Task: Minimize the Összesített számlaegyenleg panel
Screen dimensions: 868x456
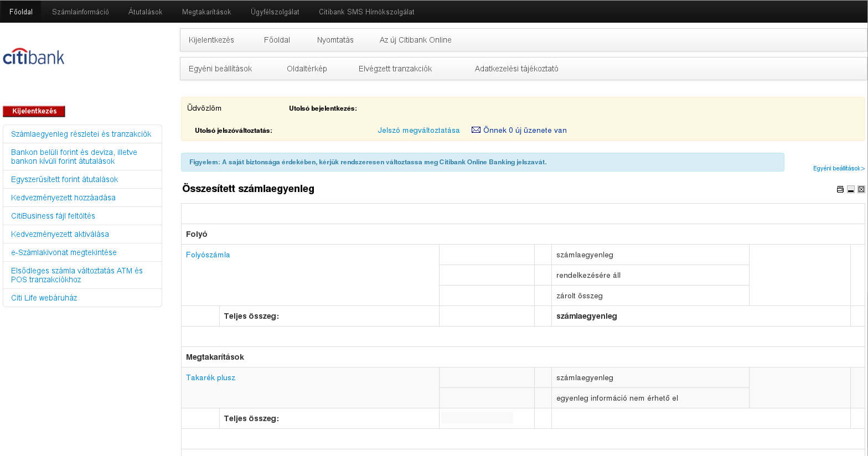Action: click(851, 189)
